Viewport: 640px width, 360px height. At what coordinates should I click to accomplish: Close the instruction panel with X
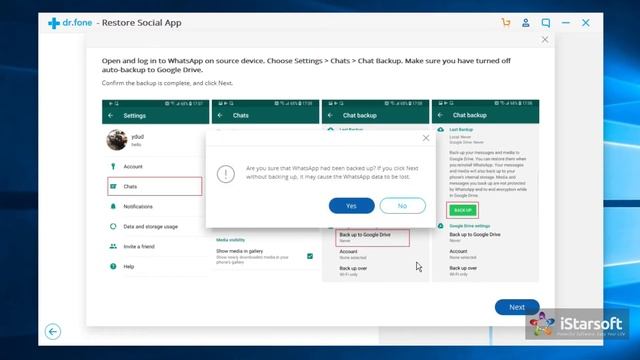pos(545,40)
